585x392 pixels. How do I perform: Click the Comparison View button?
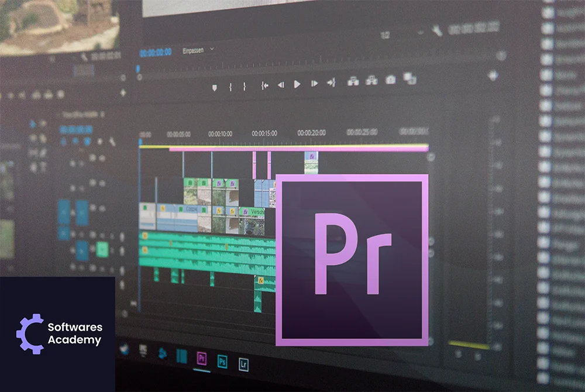pyautogui.click(x=409, y=78)
